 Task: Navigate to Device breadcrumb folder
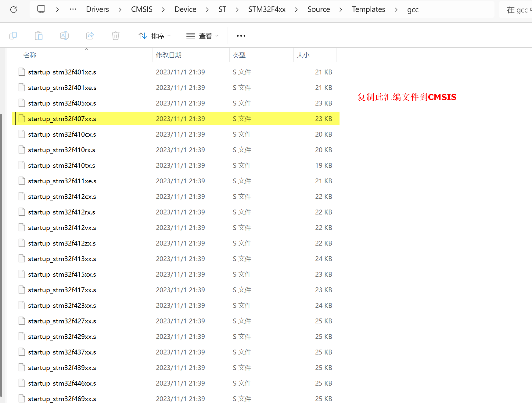point(185,9)
